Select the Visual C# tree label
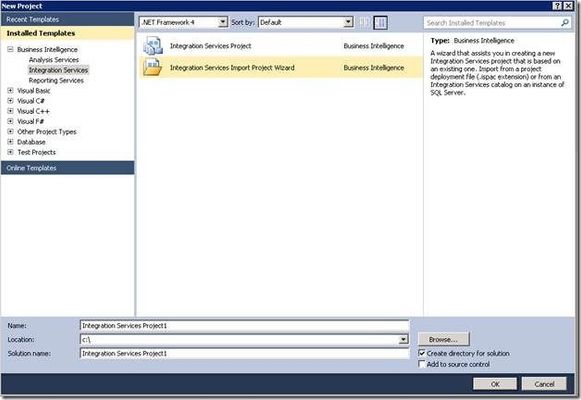Screen dimensions: 581x400 [31, 101]
